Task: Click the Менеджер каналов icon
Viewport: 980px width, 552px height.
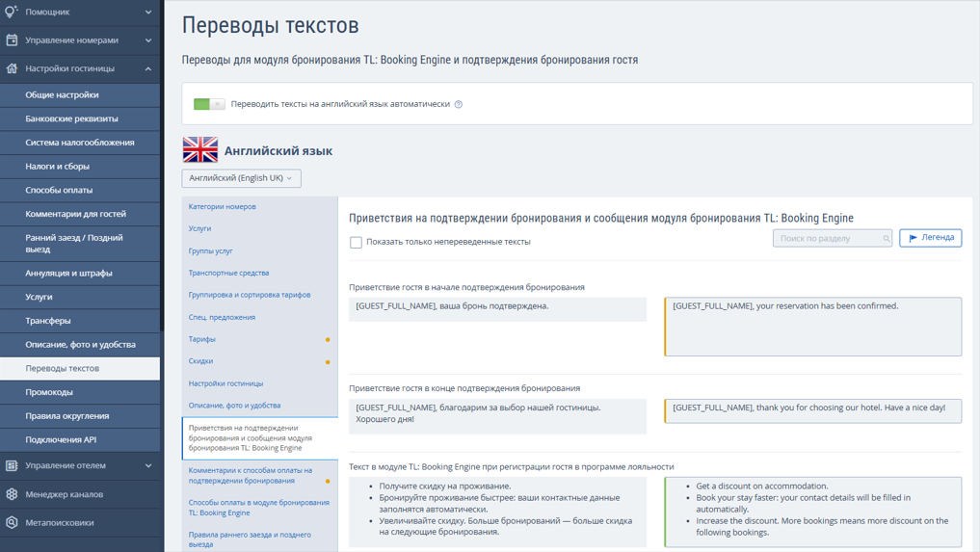Action: tap(12, 494)
